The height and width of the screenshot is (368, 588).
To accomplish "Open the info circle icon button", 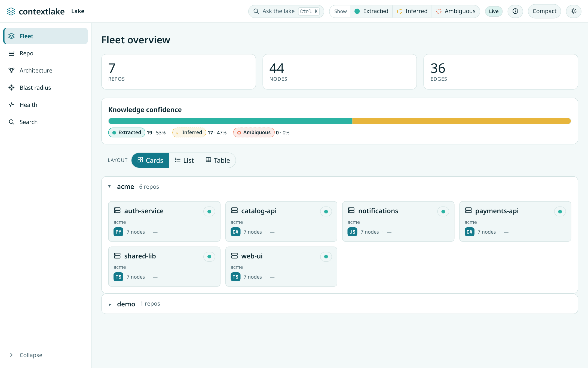I will [x=515, y=11].
